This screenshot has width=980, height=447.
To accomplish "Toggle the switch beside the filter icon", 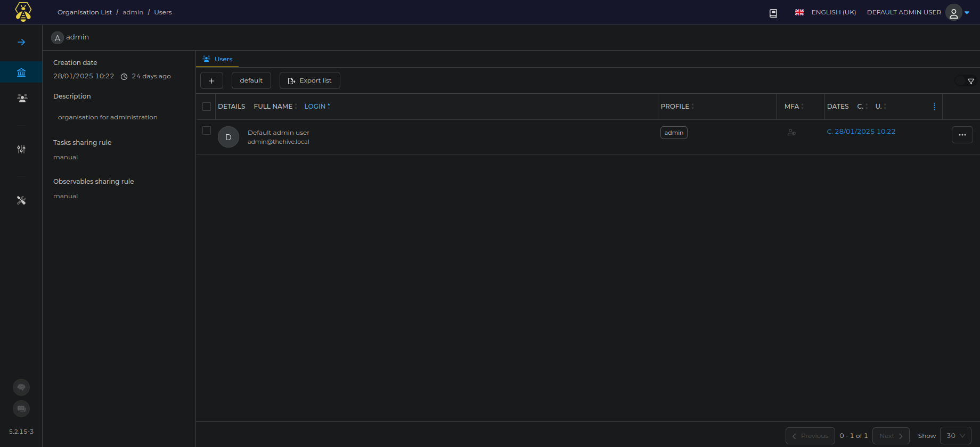I will point(960,81).
